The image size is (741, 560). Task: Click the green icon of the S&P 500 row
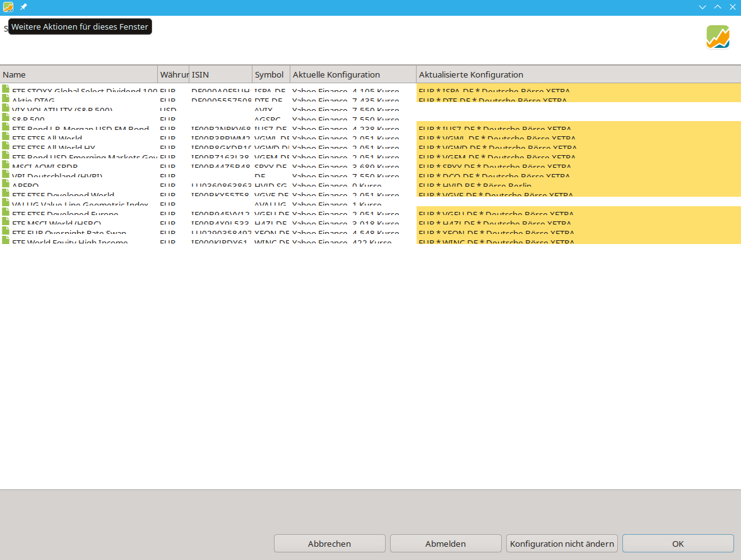(6, 118)
